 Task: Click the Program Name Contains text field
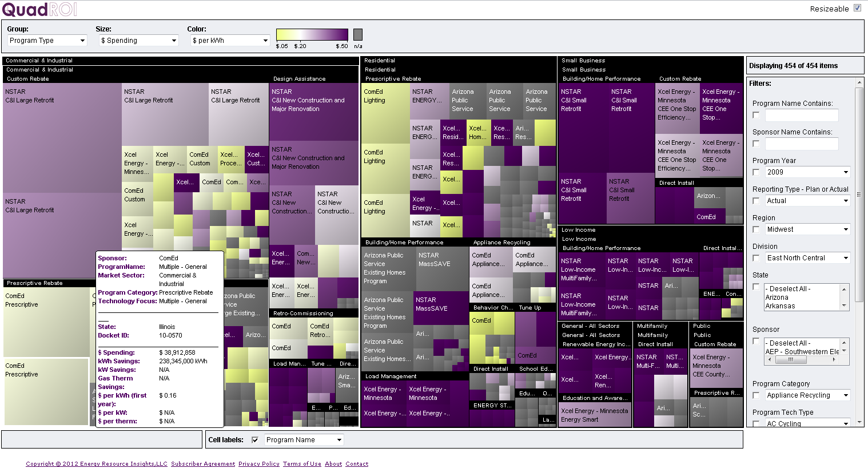click(x=802, y=115)
